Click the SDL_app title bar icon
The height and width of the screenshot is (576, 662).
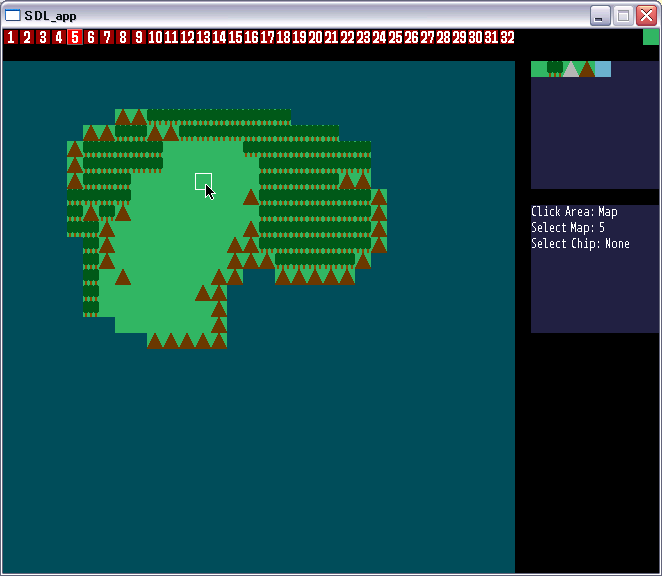13,15
